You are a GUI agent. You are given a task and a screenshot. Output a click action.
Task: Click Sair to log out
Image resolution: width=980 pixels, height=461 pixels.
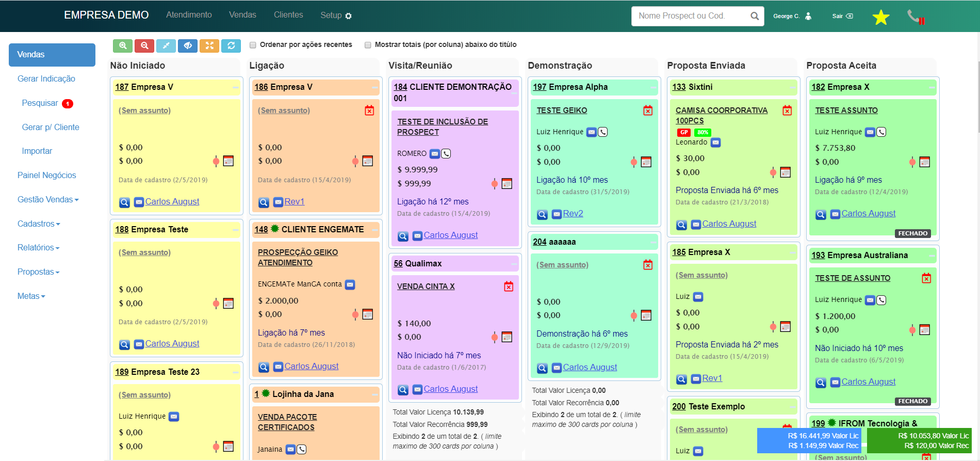click(842, 16)
